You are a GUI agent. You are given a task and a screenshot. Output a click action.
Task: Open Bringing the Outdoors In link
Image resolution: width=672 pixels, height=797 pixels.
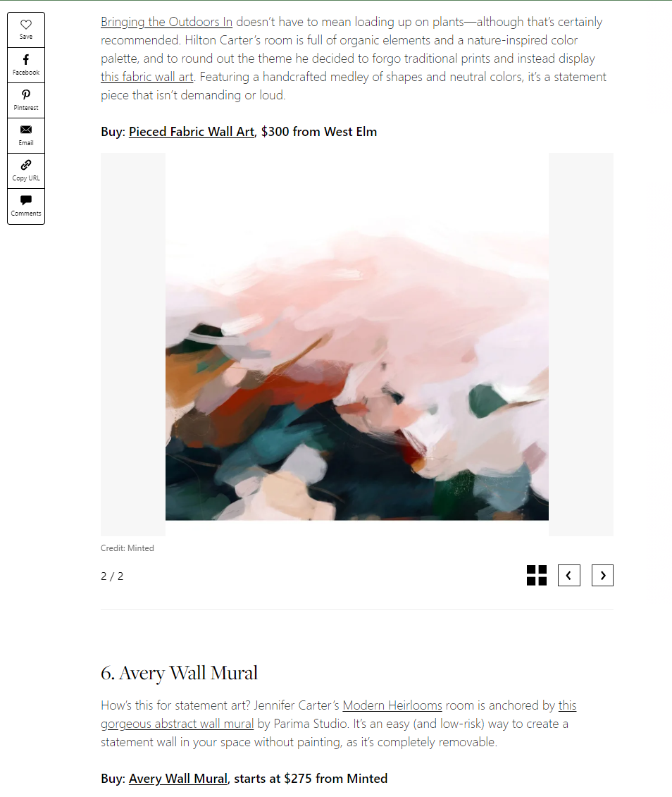(x=167, y=22)
